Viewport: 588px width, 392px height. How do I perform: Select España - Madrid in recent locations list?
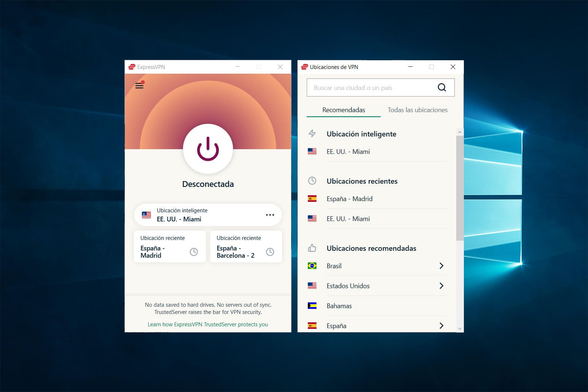tap(377, 199)
